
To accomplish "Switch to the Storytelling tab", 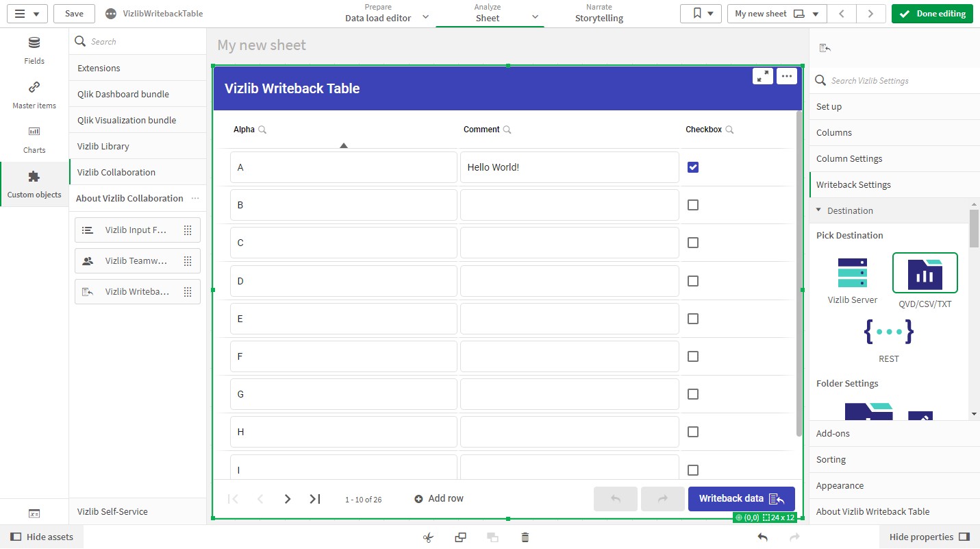I will coord(599,14).
